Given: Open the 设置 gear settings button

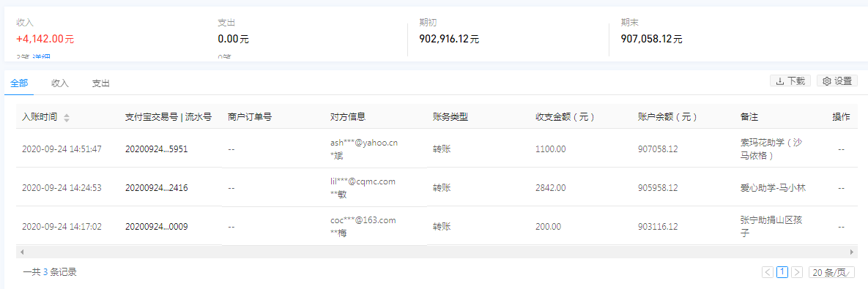Looking at the screenshot, I should coord(837,81).
